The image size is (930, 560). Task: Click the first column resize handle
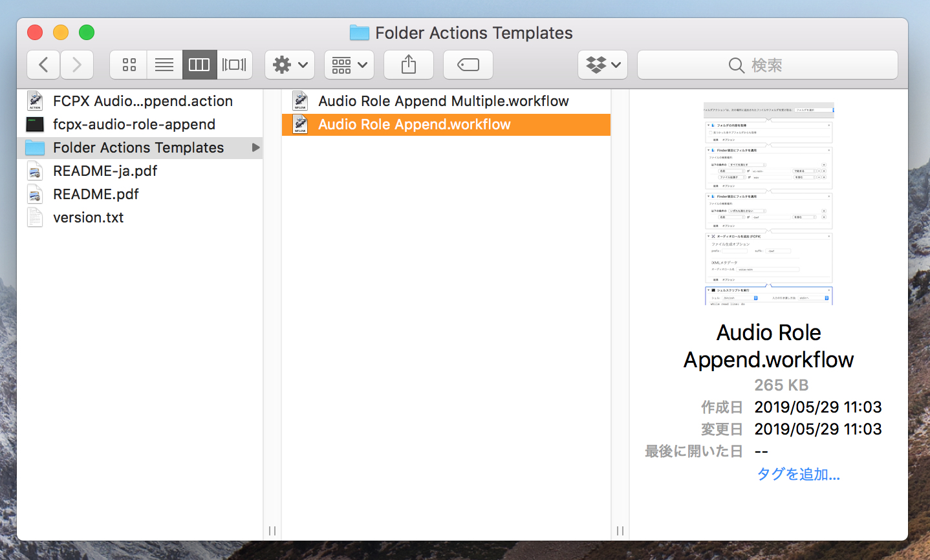272,531
